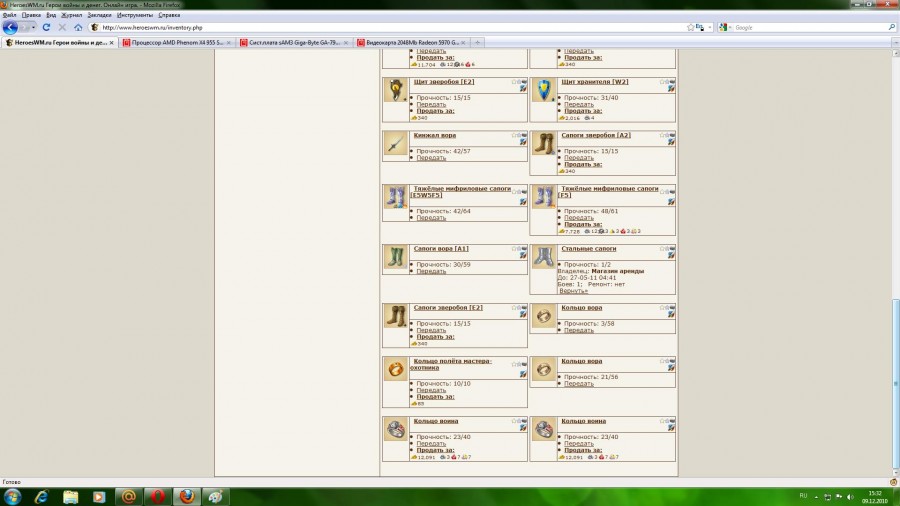Click the Сапоги вора [A1] green boots image
Screen dimensions: 900x506
point(395,257)
